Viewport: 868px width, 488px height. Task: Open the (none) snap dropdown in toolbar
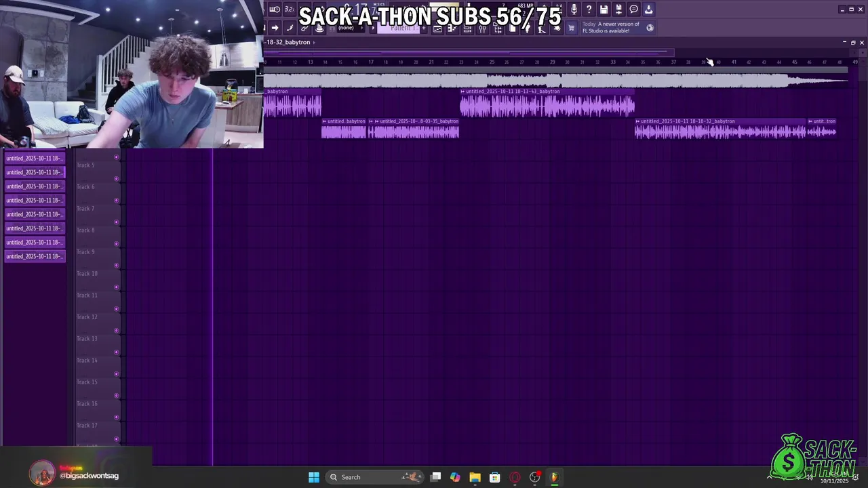(351, 28)
